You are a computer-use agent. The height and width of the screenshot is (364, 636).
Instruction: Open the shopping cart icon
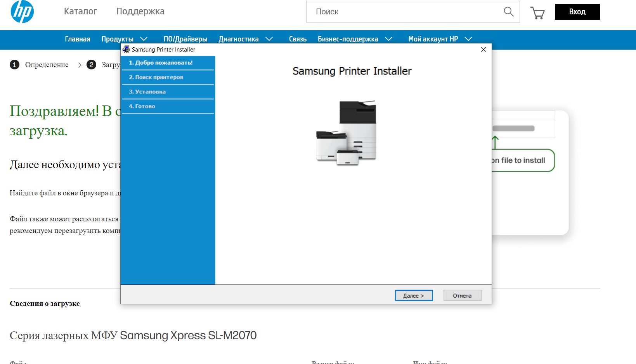point(537,13)
